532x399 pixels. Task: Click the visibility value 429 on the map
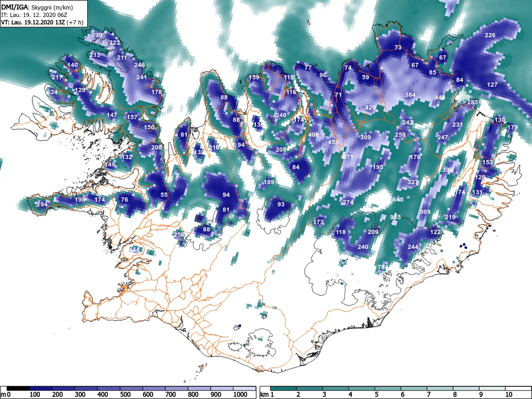(x=370, y=107)
